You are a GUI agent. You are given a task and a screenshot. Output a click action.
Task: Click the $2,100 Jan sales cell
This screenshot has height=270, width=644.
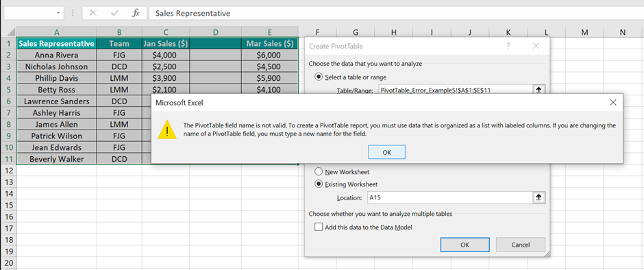tap(166, 90)
